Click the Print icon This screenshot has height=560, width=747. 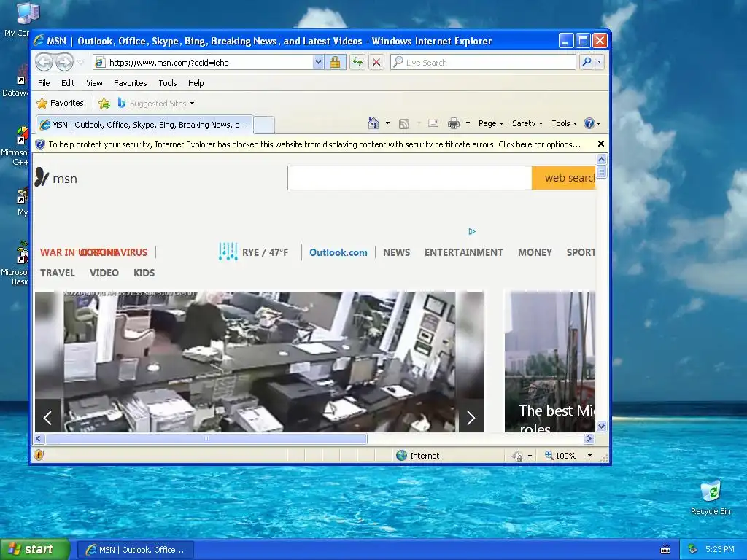coord(454,123)
